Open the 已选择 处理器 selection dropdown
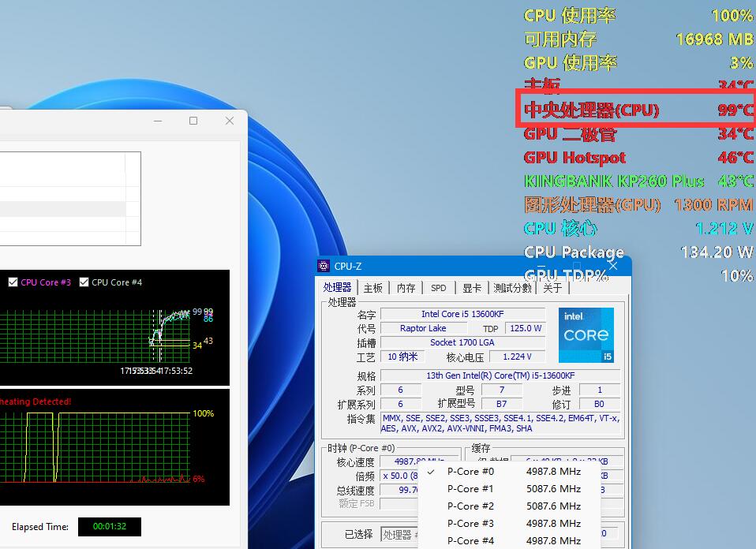The width and height of the screenshot is (756, 549). 399,535
